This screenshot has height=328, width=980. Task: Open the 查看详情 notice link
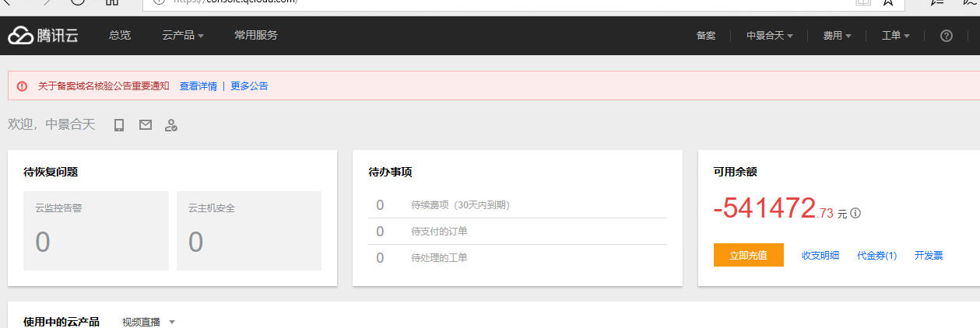click(x=198, y=86)
